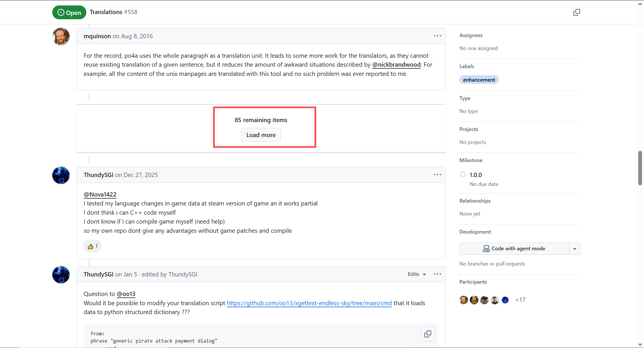Copy the code block contents
The image size is (644, 348).
[x=428, y=334]
